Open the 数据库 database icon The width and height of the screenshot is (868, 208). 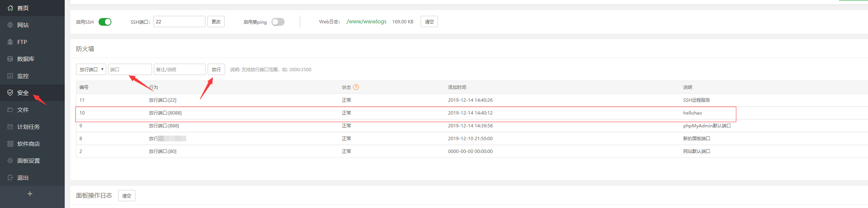pyautogui.click(x=10, y=59)
